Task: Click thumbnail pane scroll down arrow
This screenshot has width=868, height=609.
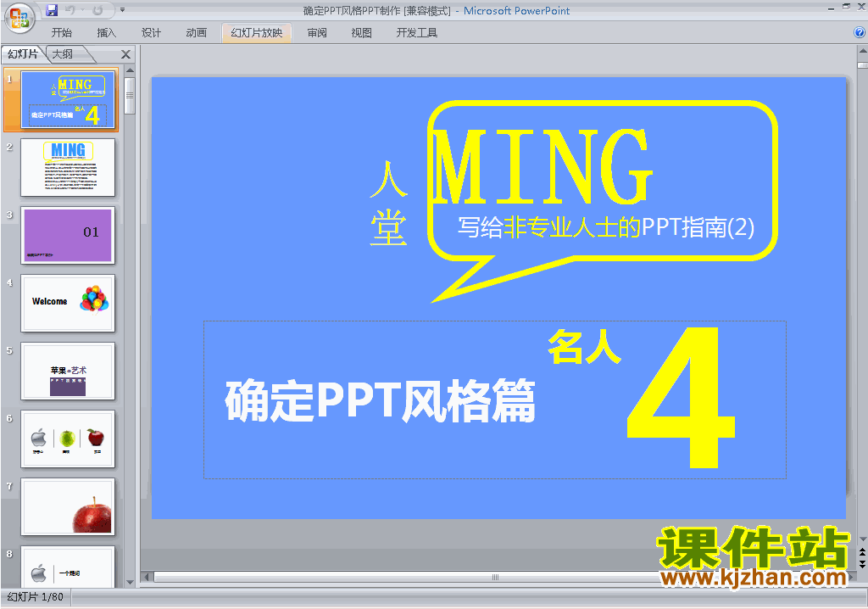Action: click(x=130, y=583)
